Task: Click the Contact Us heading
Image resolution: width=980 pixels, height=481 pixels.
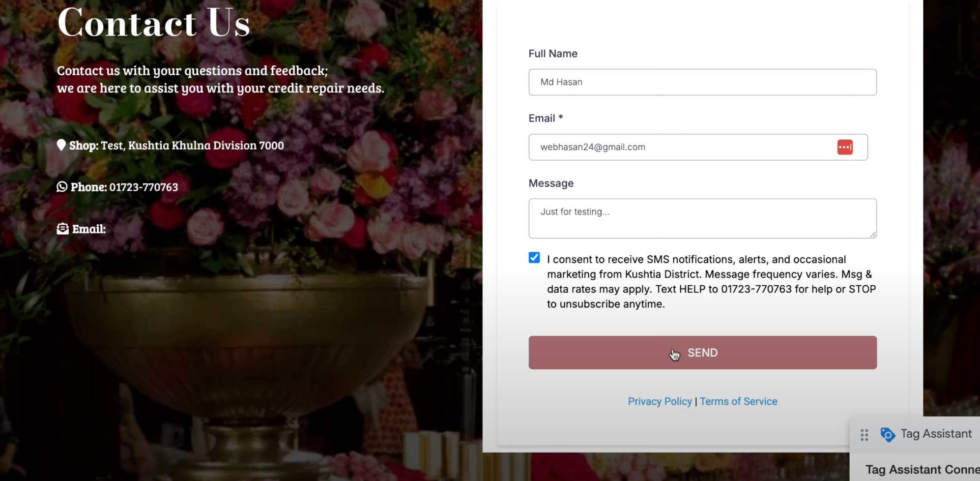Action: [x=154, y=22]
